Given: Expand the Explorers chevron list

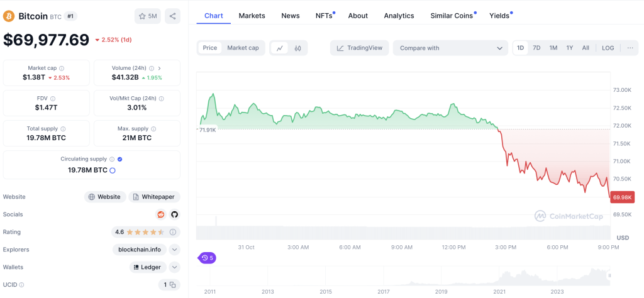Looking at the screenshot, I should point(175,250).
